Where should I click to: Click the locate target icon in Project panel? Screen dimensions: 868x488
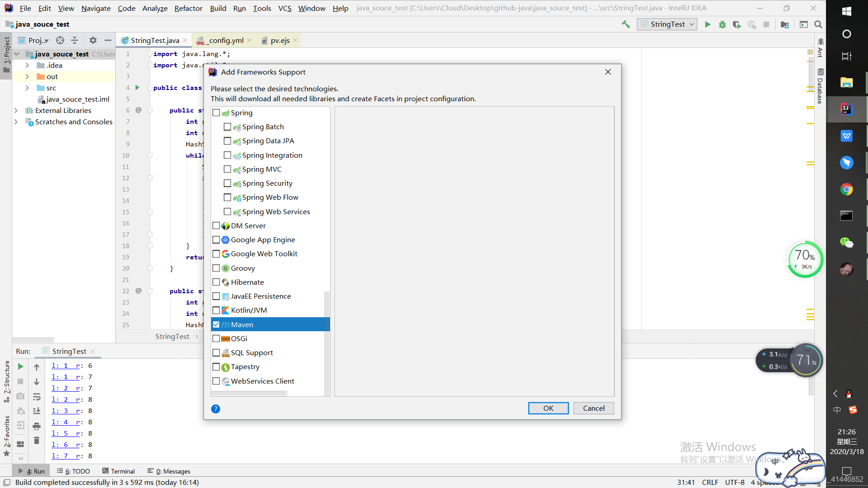pos(60,40)
